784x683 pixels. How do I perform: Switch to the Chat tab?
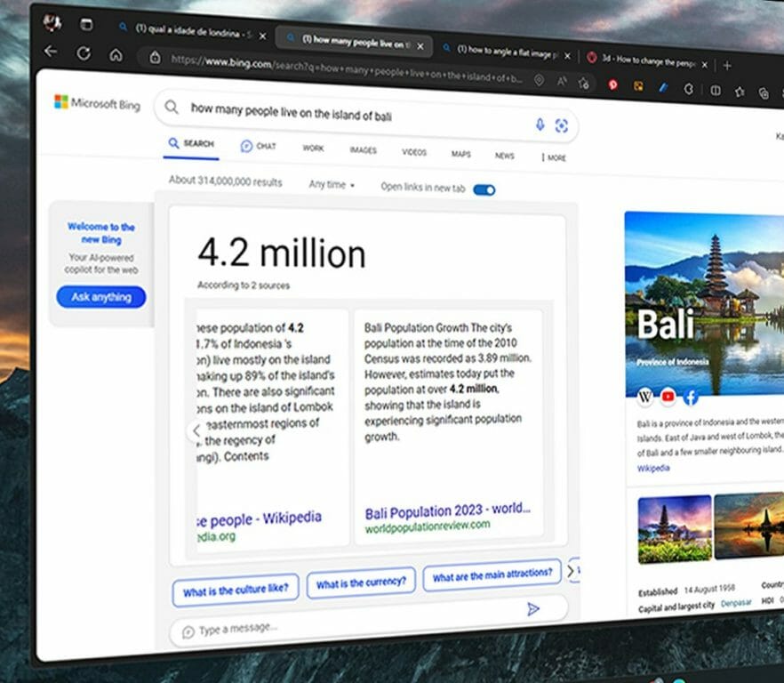[259, 146]
